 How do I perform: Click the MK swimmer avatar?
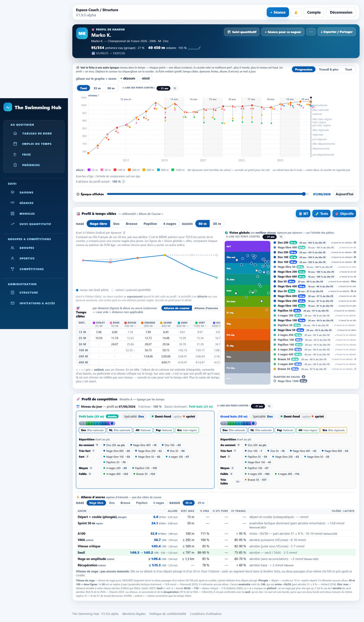click(82, 34)
